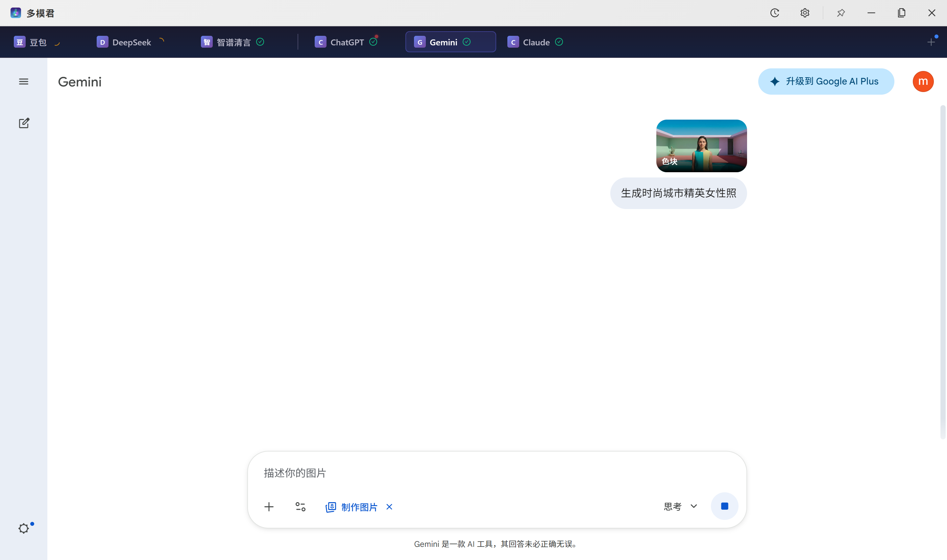Click the 制作图片 chip
Viewport: 947px width, 560px height.
tap(352, 507)
